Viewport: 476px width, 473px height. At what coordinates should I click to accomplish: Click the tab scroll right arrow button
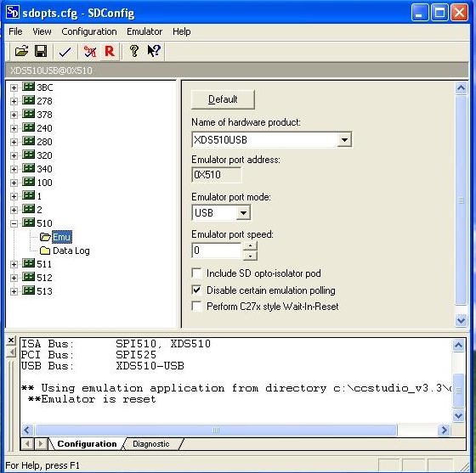click(41, 444)
